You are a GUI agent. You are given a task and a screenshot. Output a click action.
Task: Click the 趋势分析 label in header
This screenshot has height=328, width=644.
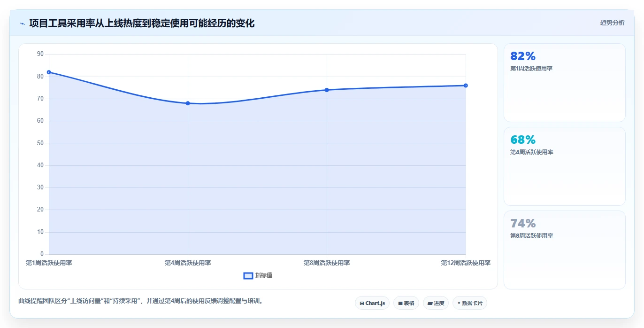[612, 23]
